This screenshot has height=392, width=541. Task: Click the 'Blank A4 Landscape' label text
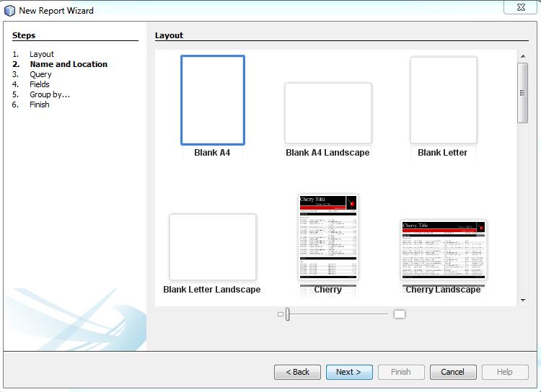pos(327,152)
